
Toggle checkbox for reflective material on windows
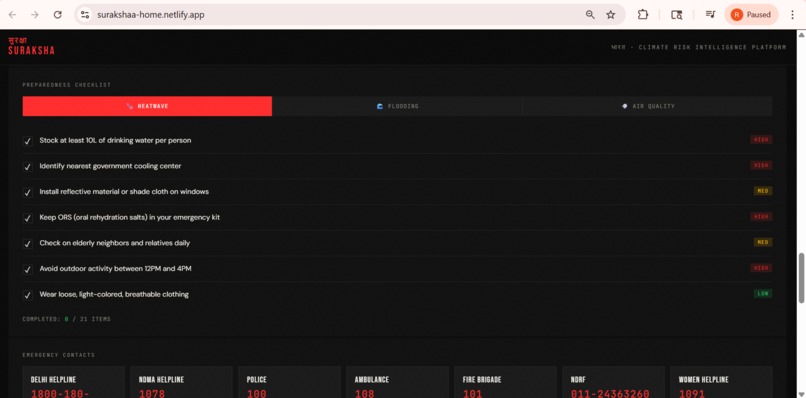pos(28,192)
